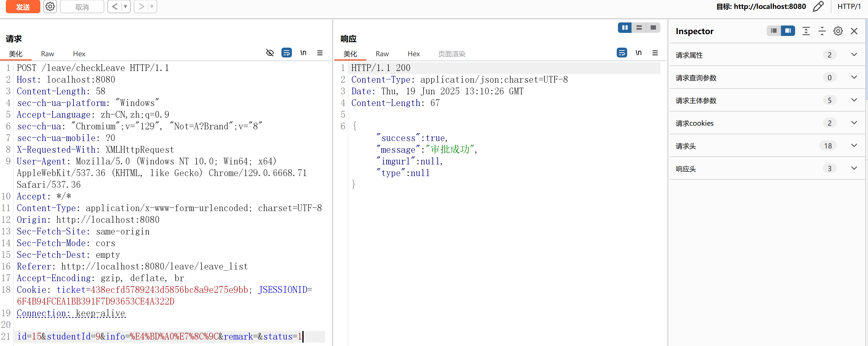Screen dimensions: 868x346
Task: Toggle \n non-printable chars in response panel
Action: tap(639, 53)
